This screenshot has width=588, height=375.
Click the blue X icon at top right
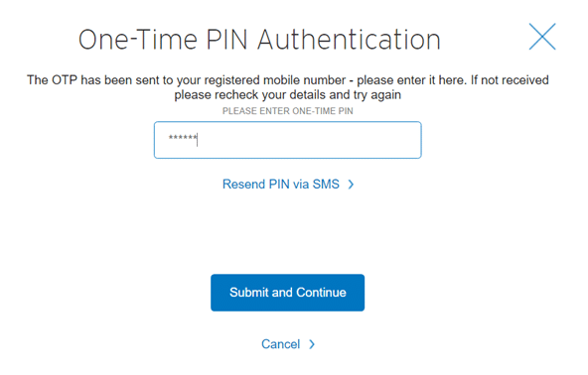(542, 37)
